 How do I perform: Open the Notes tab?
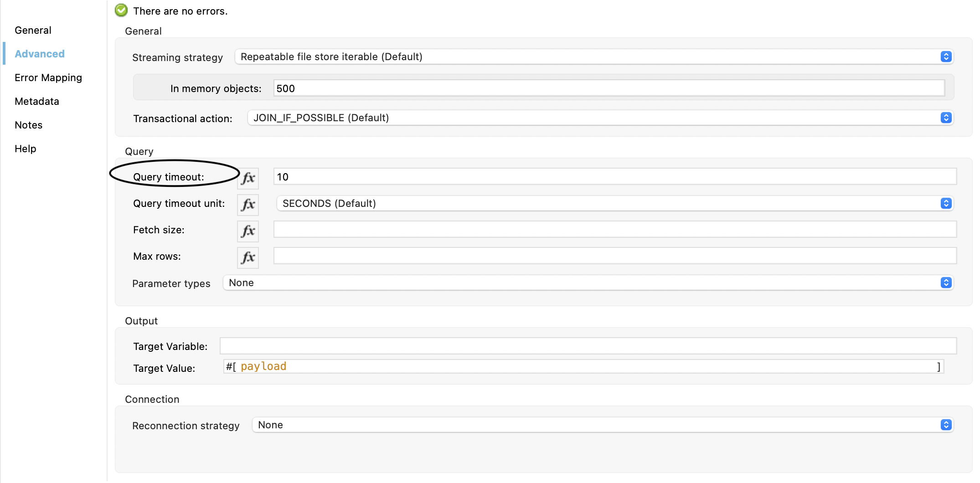tap(28, 125)
